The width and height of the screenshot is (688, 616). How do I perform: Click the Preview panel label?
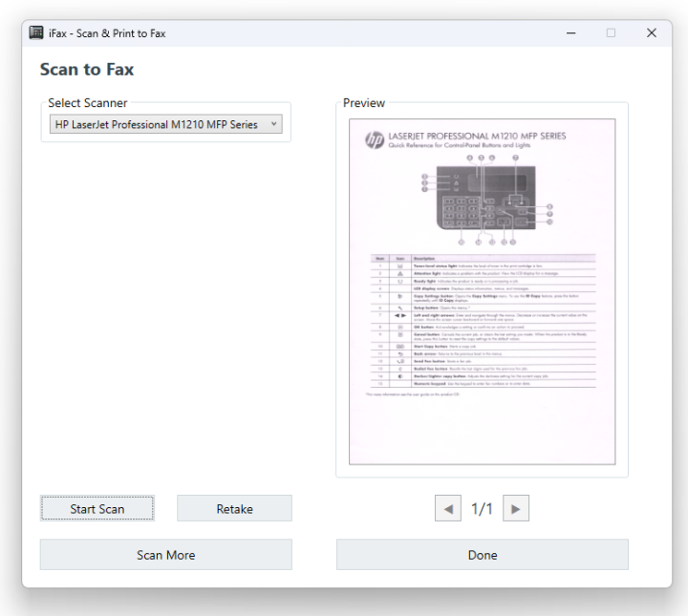click(x=364, y=103)
